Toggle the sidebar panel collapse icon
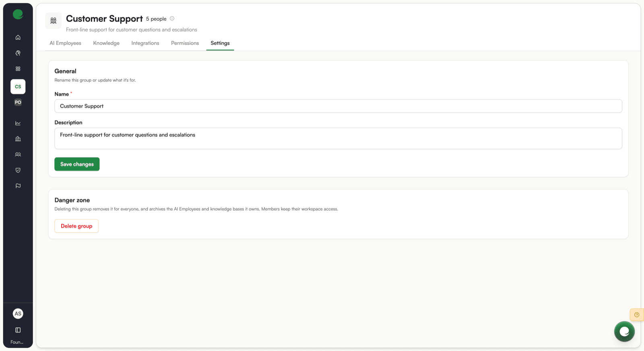The width and height of the screenshot is (644, 351). coord(18,330)
